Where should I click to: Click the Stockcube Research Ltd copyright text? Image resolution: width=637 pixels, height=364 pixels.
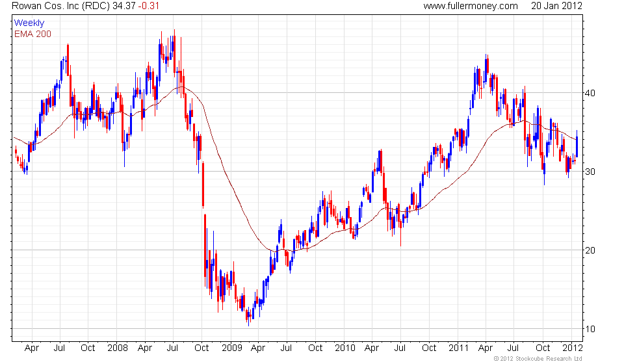coord(538,359)
